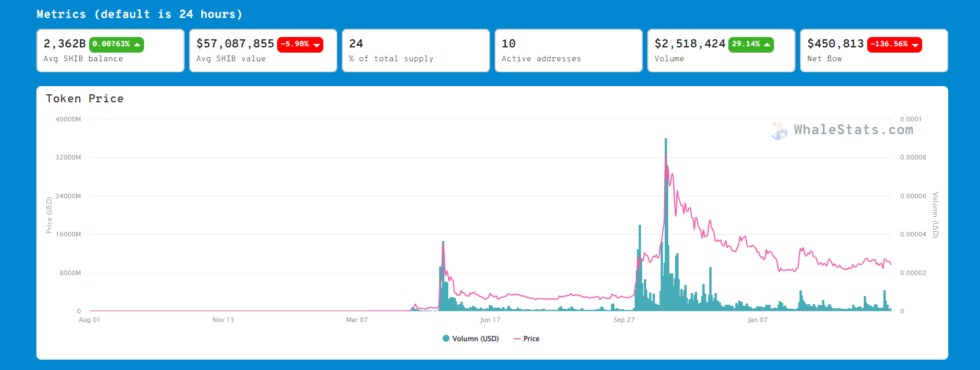Click the red down arrow on Avg SHIB value

tap(316, 45)
